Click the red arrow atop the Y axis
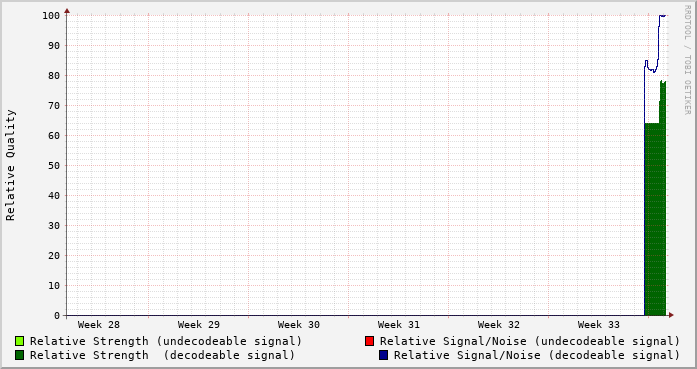Screen dimensions: 697x369 [67, 11]
